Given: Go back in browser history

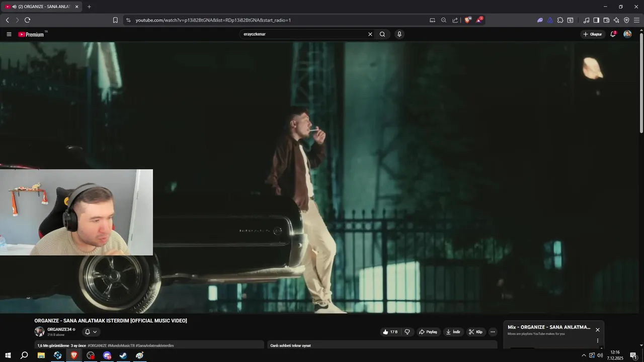Looking at the screenshot, I should (x=7, y=20).
